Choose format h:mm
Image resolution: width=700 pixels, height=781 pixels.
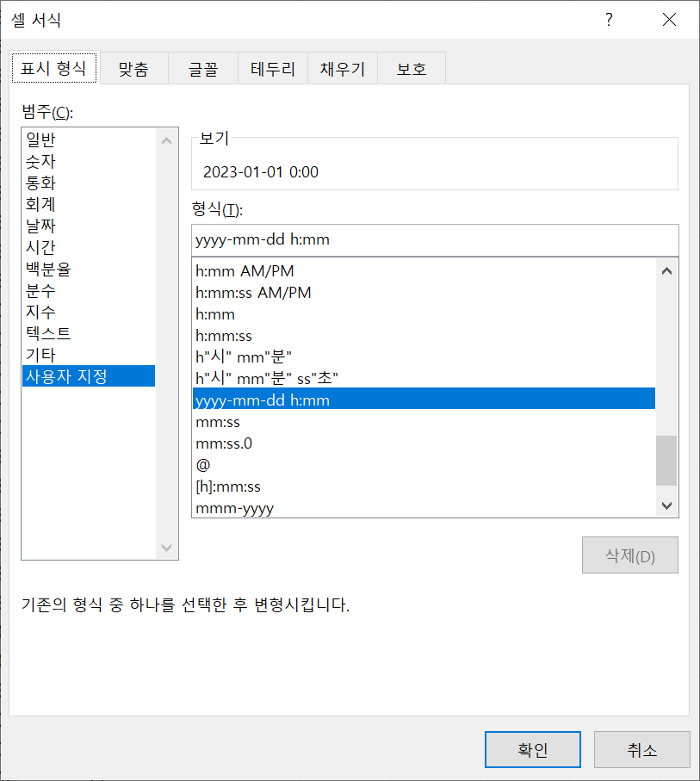coord(424,314)
